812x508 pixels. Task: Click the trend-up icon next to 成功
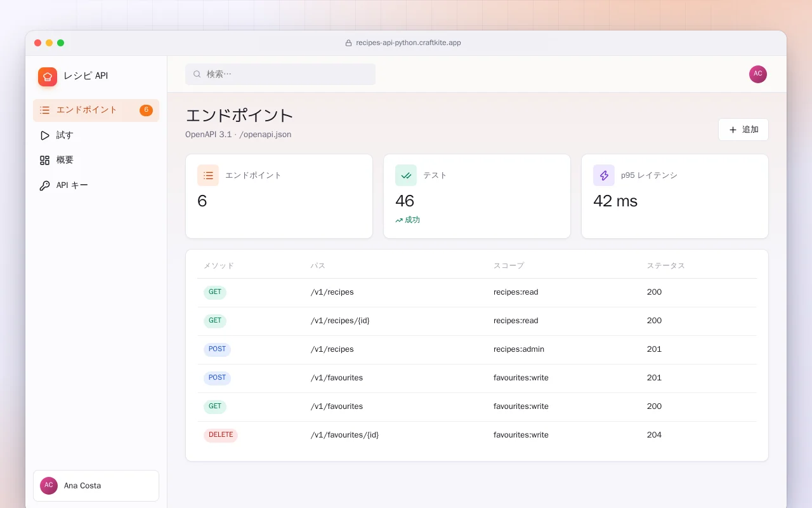tap(399, 220)
